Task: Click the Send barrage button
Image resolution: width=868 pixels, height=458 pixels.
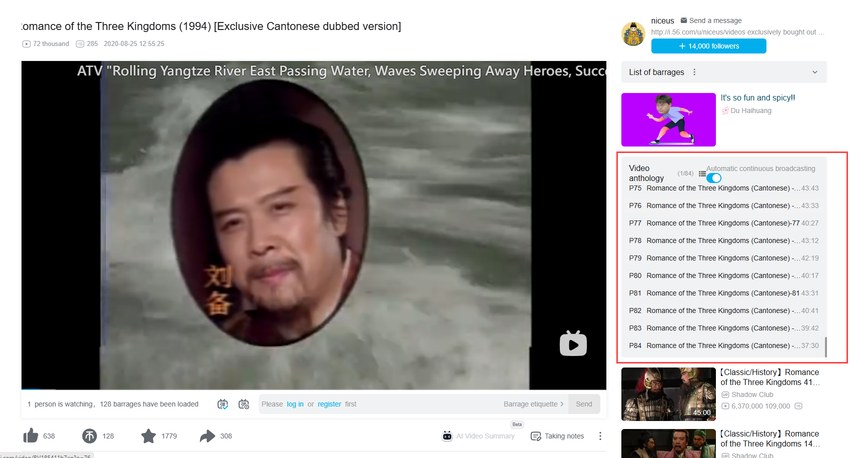Action: [x=584, y=404]
